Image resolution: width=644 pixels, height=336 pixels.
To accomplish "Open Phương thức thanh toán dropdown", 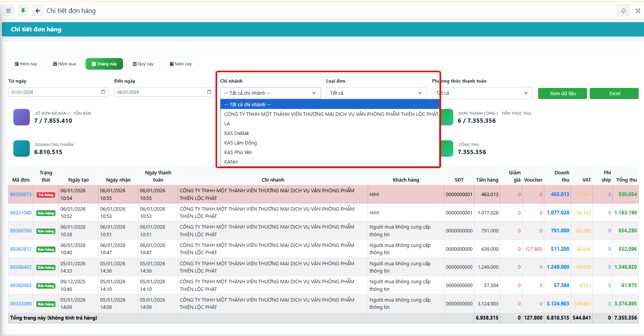I will 482,93.
